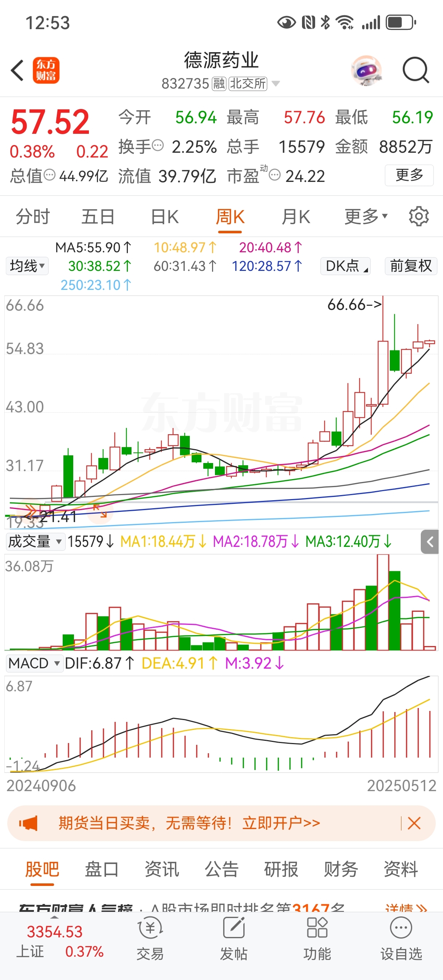Open the 资讯 tab
This screenshot has height=980, width=443.
pyautogui.click(x=162, y=869)
